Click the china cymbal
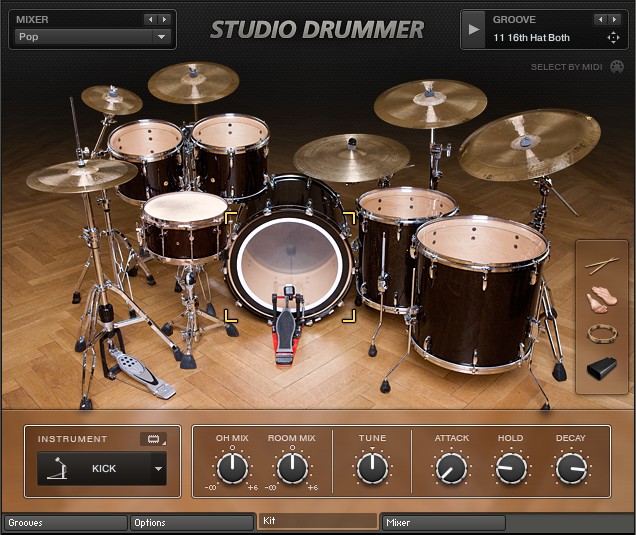The height and width of the screenshot is (535, 636). 529,145
